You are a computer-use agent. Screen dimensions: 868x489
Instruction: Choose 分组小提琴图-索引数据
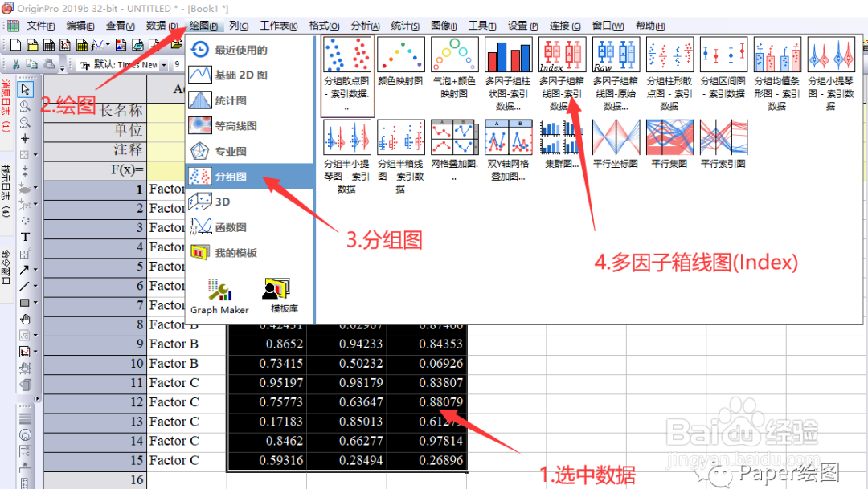tap(830, 74)
